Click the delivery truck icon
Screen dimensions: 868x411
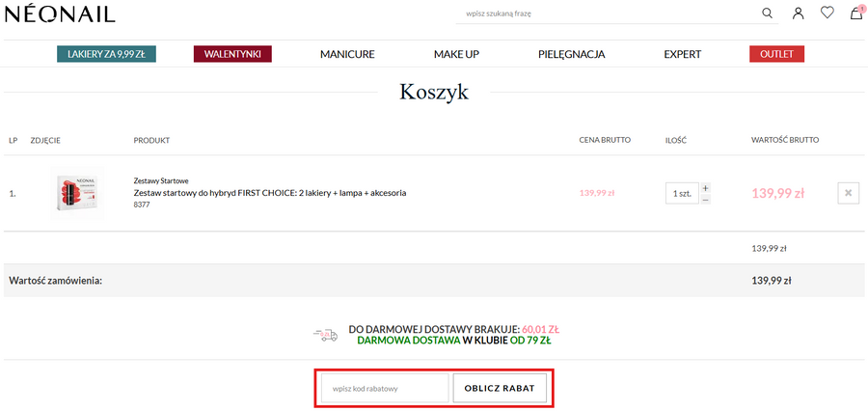[325, 334]
